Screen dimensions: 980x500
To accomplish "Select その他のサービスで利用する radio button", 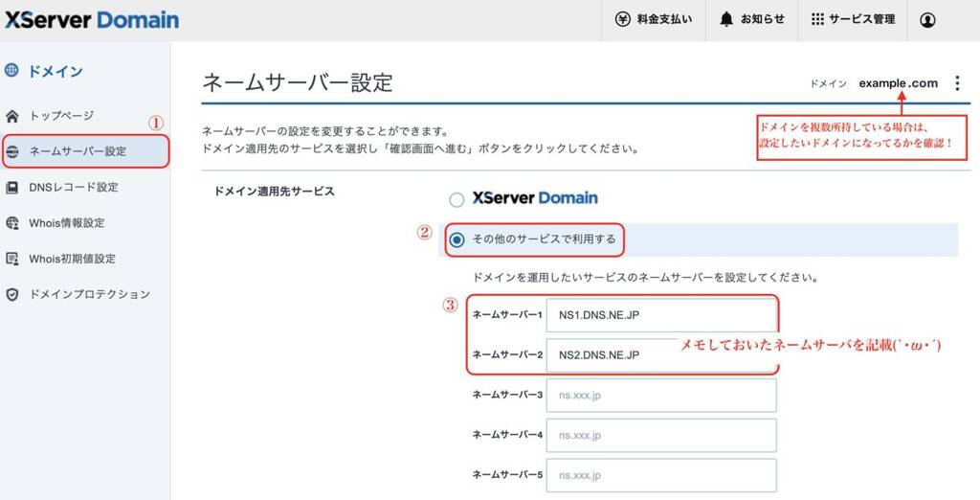I will [x=457, y=239].
